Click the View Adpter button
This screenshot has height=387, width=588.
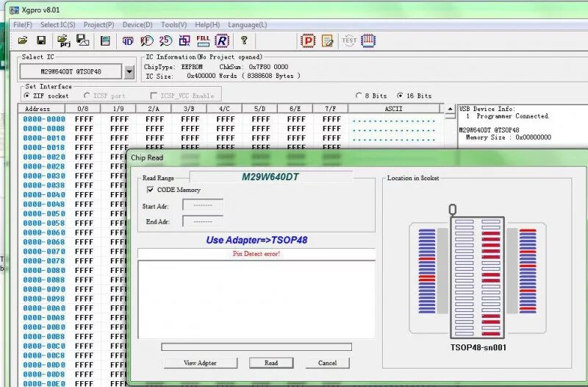[x=200, y=363]
